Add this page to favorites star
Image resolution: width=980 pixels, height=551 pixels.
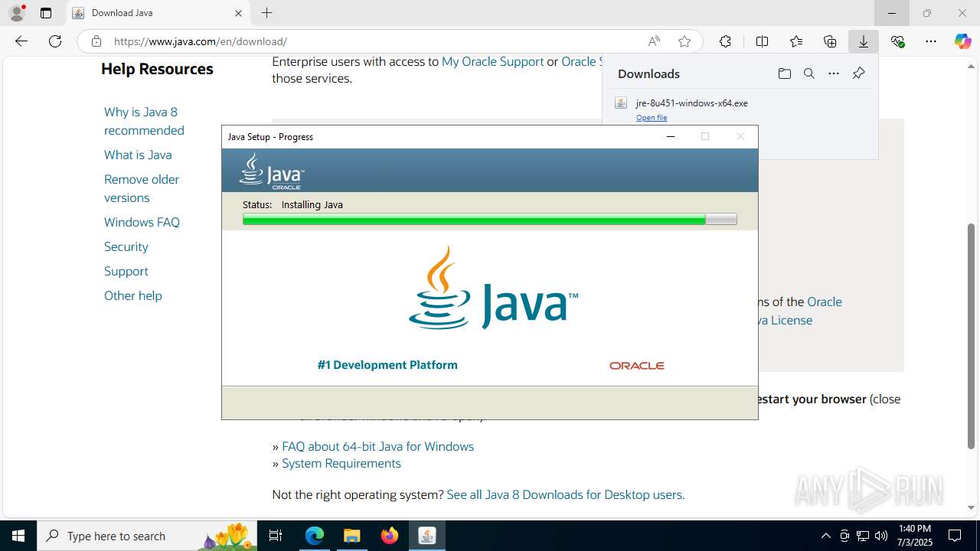point(684,41)
